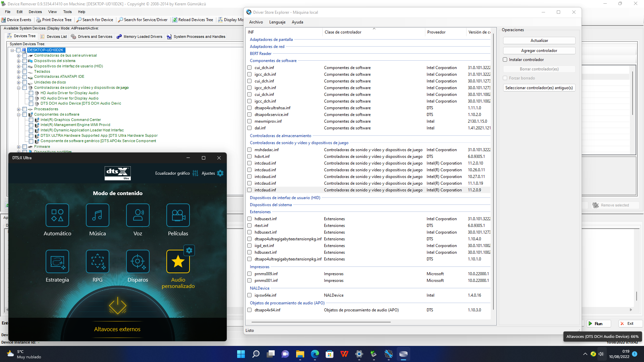Switch to Drivers and Services tab
This screenshot has height=362, width=644.
[92, 37]
